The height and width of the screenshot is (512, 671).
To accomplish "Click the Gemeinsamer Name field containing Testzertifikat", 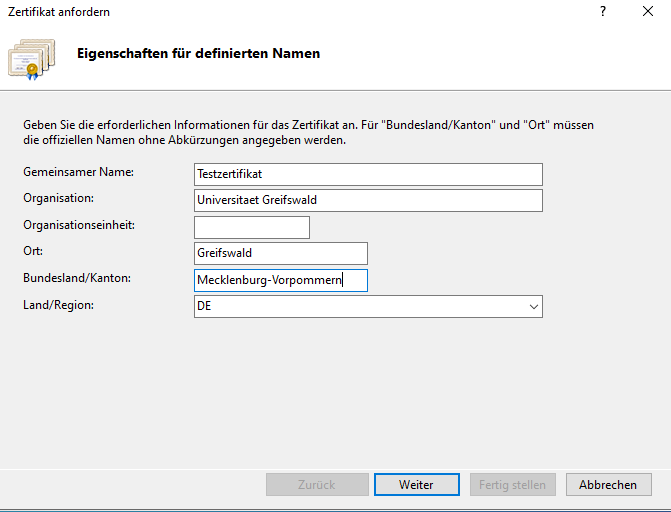I will coord(368,174).
